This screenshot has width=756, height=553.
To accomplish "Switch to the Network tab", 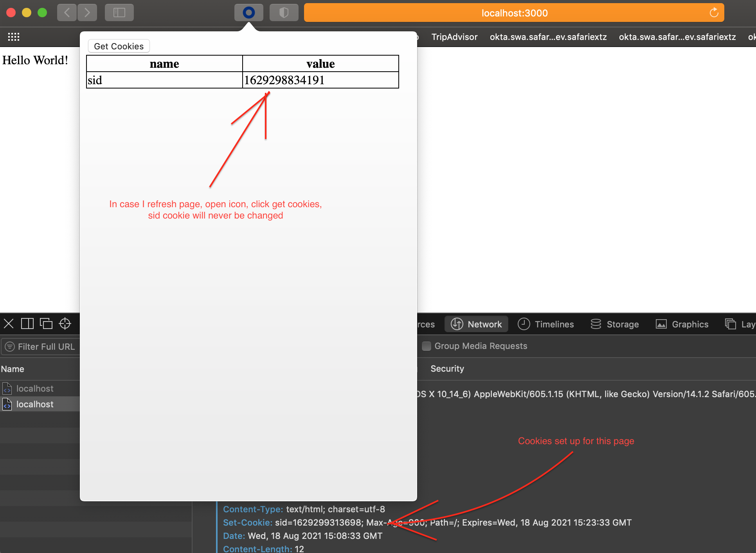I will coord(476,324).
